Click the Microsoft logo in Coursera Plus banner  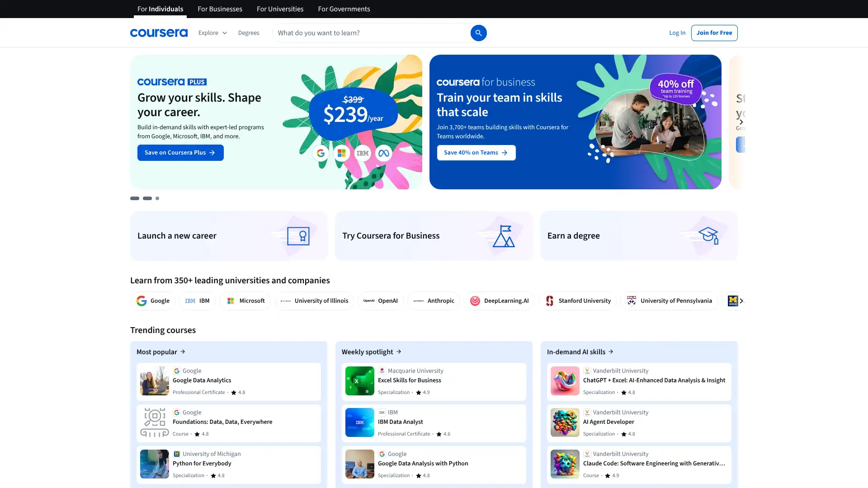(342, 153)
